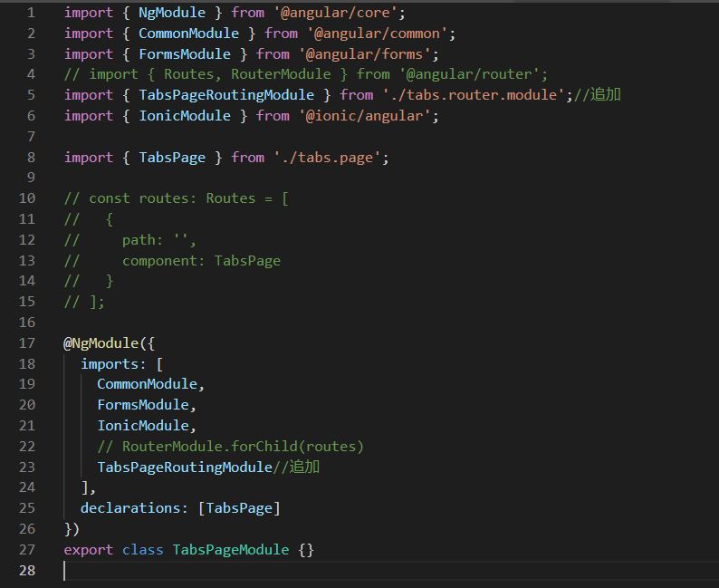This screenshot has height=588, width=719.
Task: Click the './tabs.page' import path string
Action: [331, 158]
